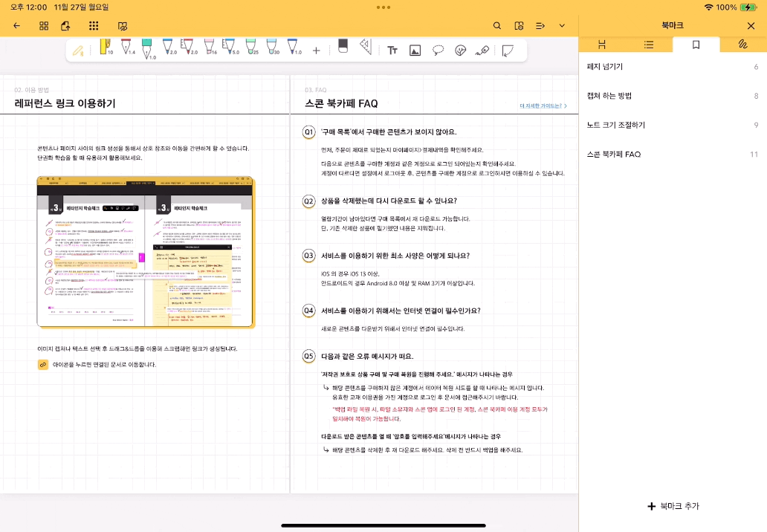Tap the 레퍼런스 링크 이용하기 page title
This screenshot has height=532, width=767.
65,103
